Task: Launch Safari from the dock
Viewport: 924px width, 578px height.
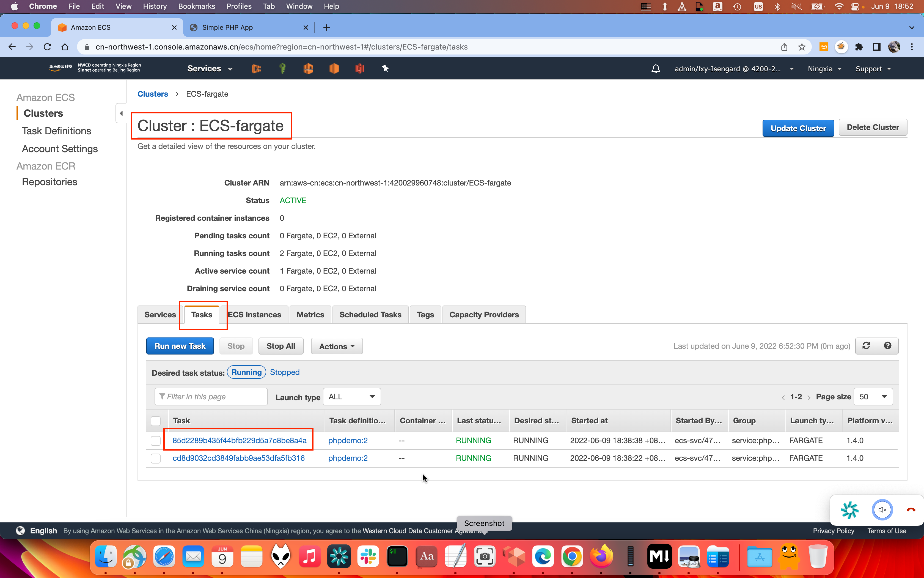Action: (164, 557)
